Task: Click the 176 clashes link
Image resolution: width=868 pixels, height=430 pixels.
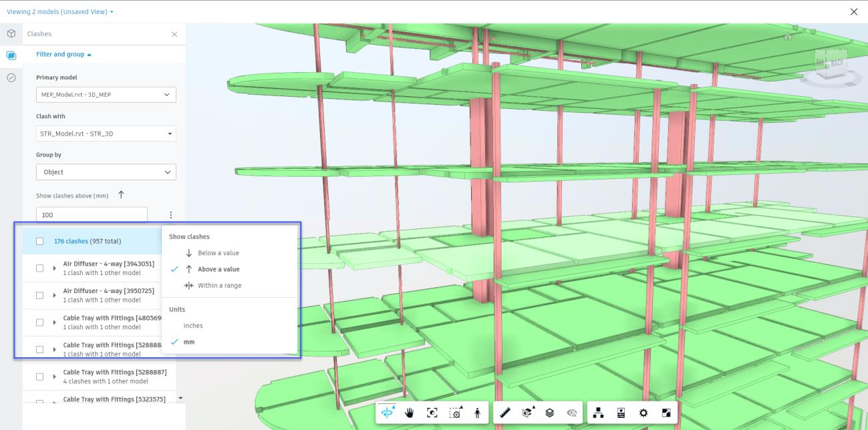Action: click(71, 241)
